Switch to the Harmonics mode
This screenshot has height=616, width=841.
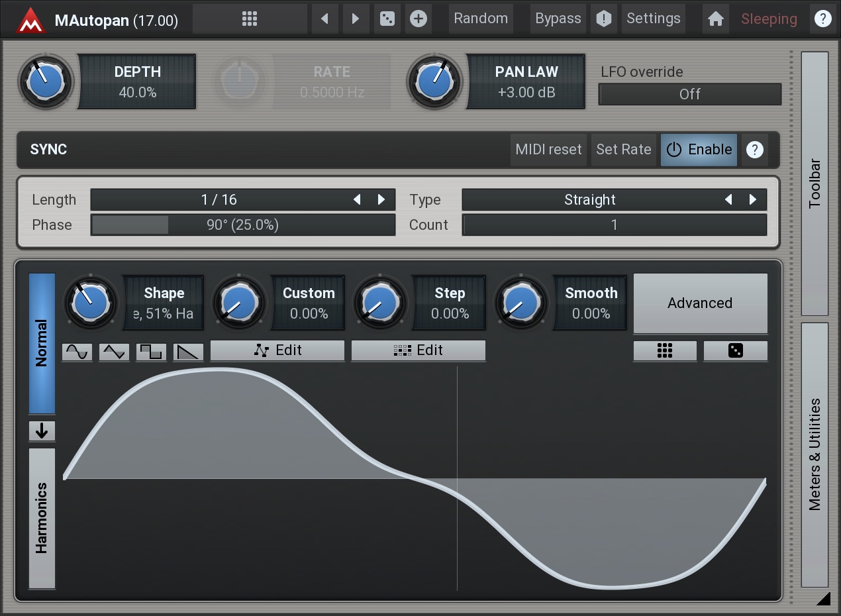click(x=42, y=518)
